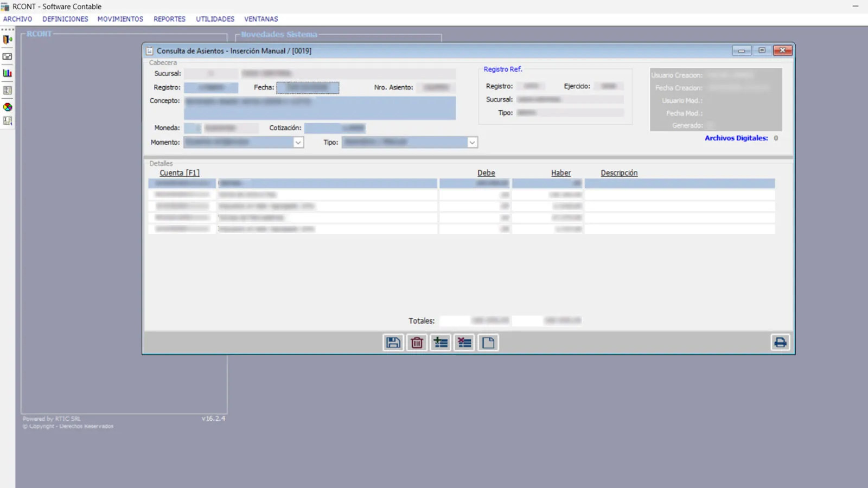Open the REPORTES menu
The image size is (868, 488).
[169, 19]
